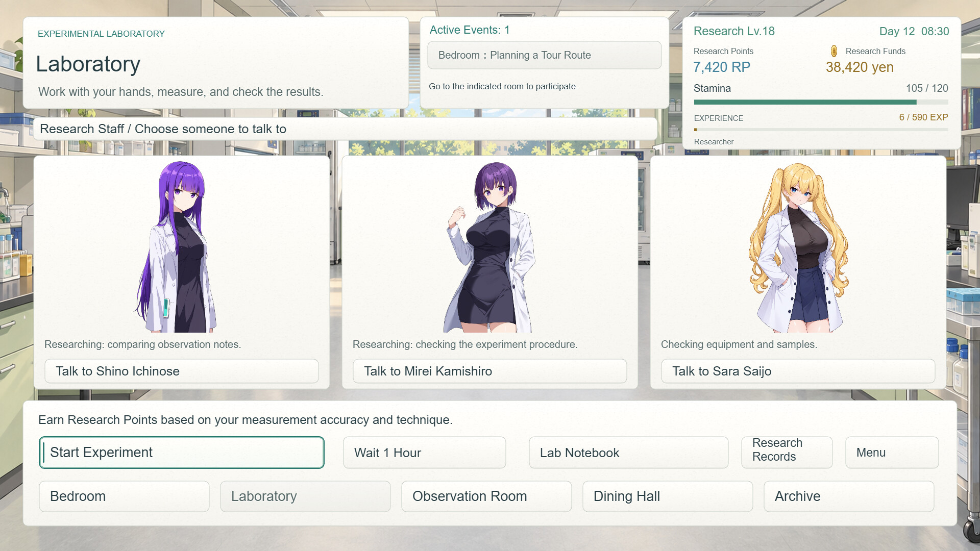This screenshot has height=551, width=980.
Task: Talk to Sara Saijo
Action: 798,371
